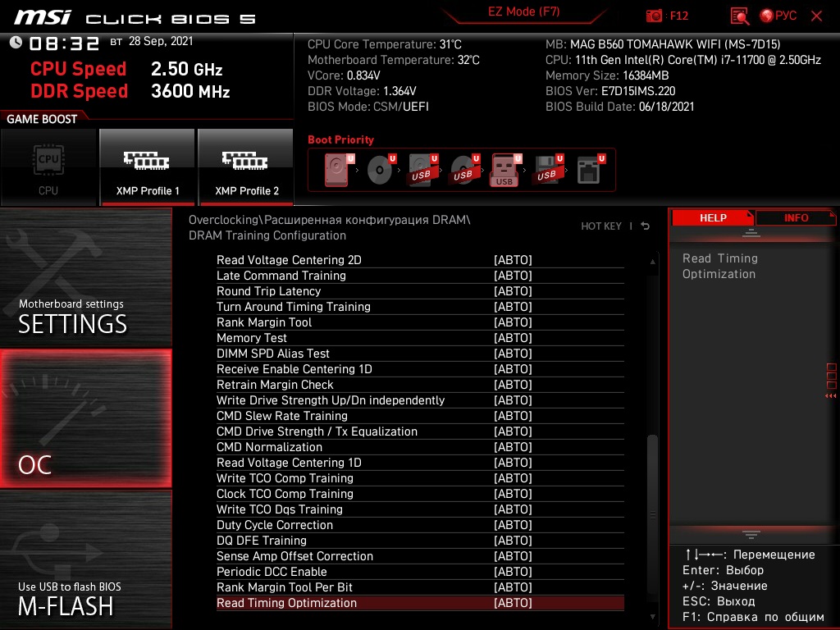The width and height of the screenshot is (840, 630).
Task: Select highlighted Read Timing Optimization row
Action: [x=420, y=603]
